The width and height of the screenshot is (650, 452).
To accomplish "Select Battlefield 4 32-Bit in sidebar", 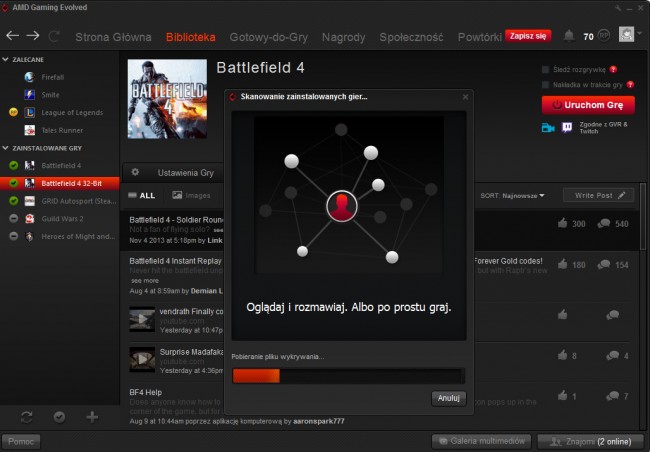I will click(60, 183).
